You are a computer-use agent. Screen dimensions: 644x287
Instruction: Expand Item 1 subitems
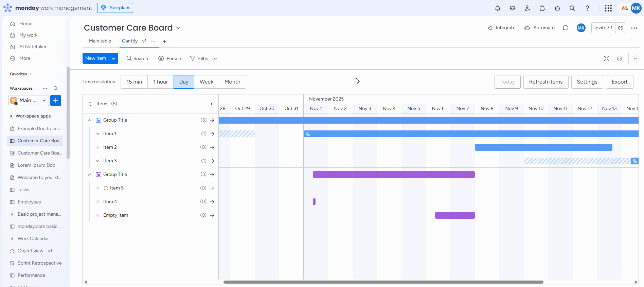(98, 134)
